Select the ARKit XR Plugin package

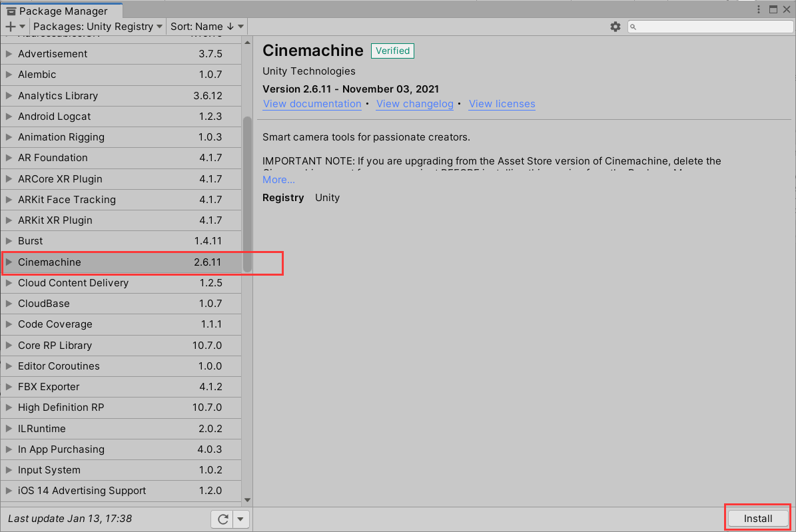pos(121,220)
